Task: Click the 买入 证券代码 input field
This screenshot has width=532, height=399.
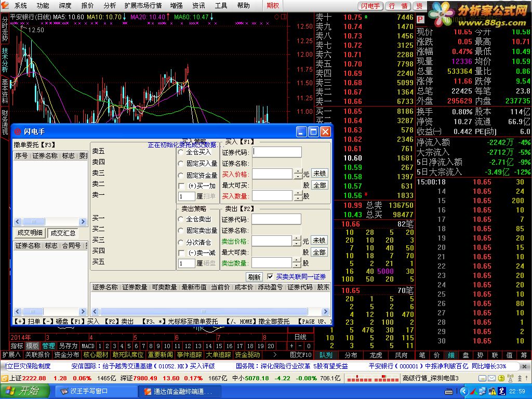Action: 277,152
